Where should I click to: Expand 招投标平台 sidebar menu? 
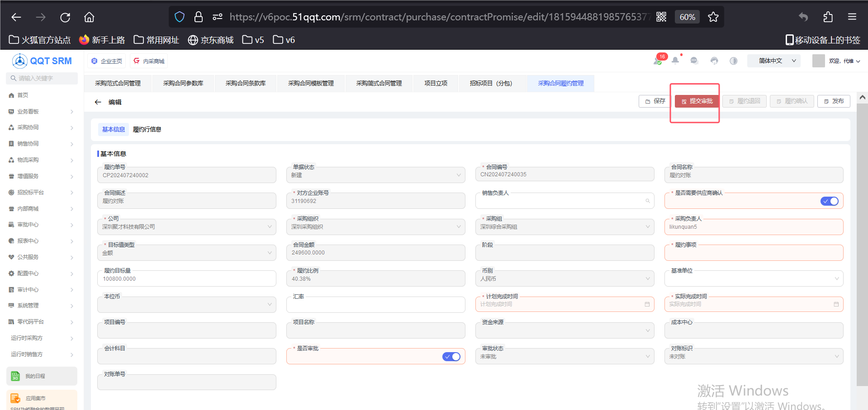[41, 193]
